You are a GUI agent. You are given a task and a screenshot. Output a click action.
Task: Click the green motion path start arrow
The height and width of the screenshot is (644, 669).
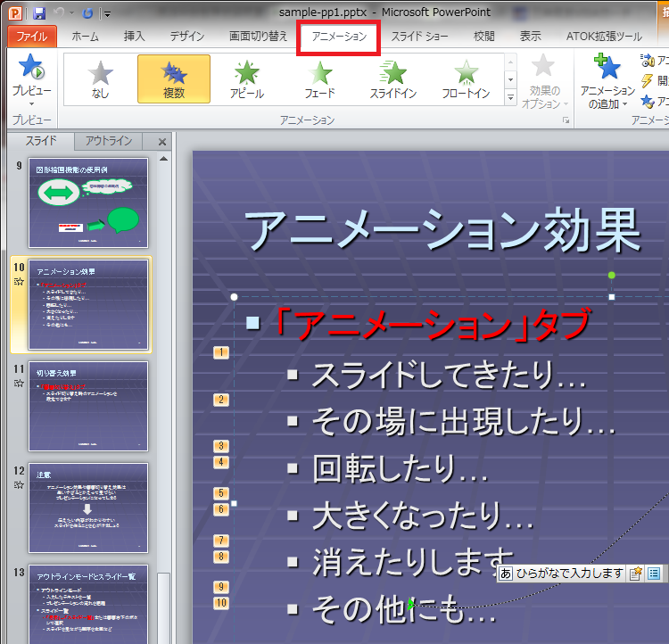(x=410, y=604)
